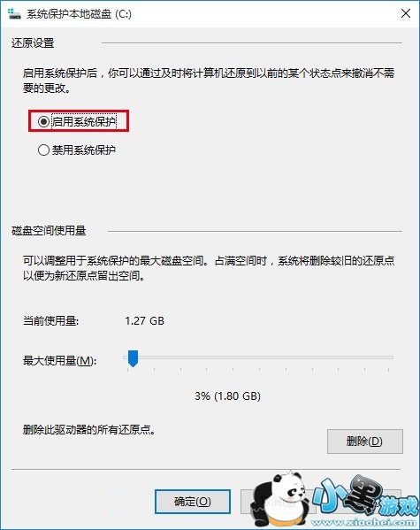Click the 3% (1.80 GB) percentage text
420x530 pixels.
pyautogui.click(x=227, y=396)
